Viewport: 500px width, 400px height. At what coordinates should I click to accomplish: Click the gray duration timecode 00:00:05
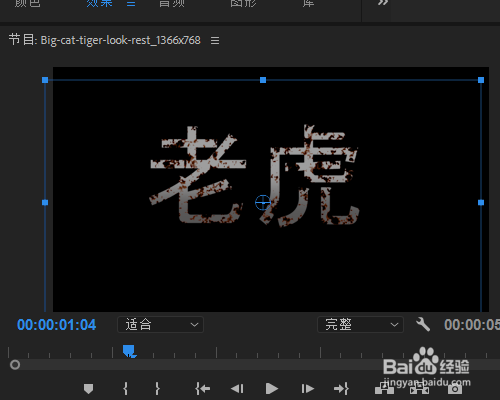[472, 325]
